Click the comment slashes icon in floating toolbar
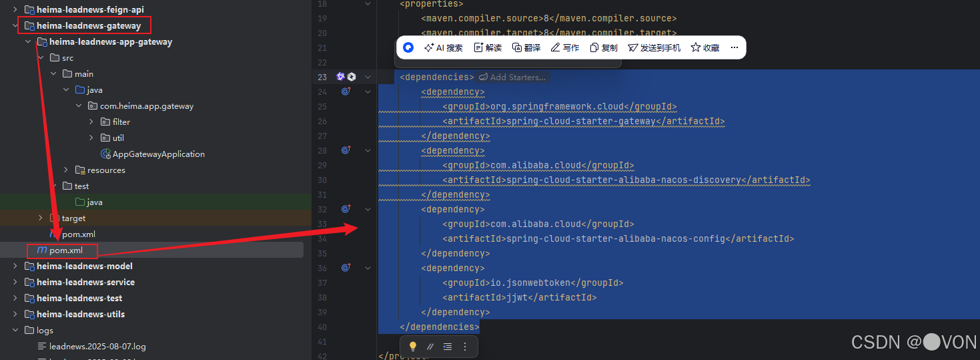980x360 pixels. click(x=430, y=347)
